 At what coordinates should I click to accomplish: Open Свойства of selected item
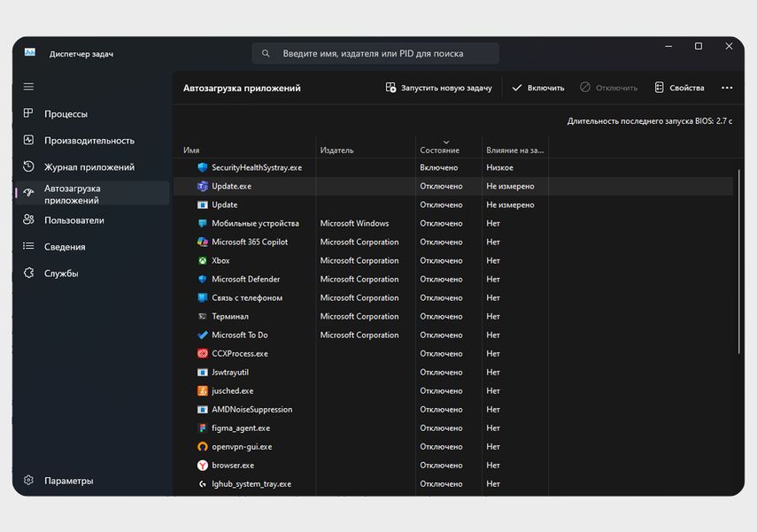(679, 88)
